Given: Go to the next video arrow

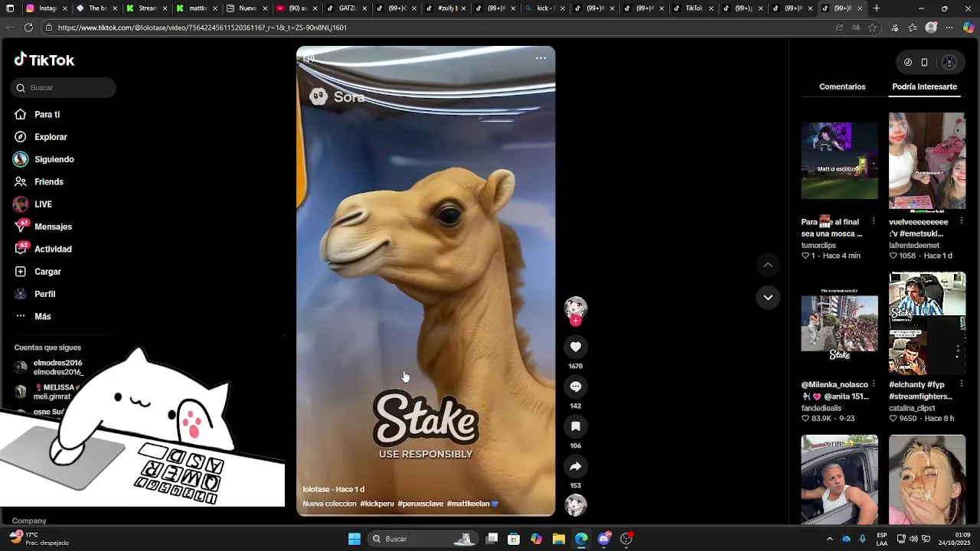Looking at the screenshot, I should [768, 298].
